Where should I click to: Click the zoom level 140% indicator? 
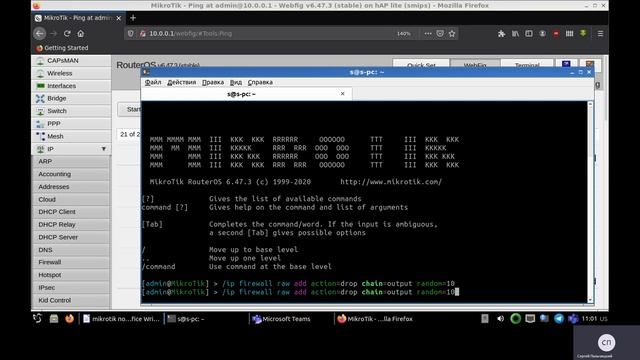pyautogui.click(x=403, y=33)
